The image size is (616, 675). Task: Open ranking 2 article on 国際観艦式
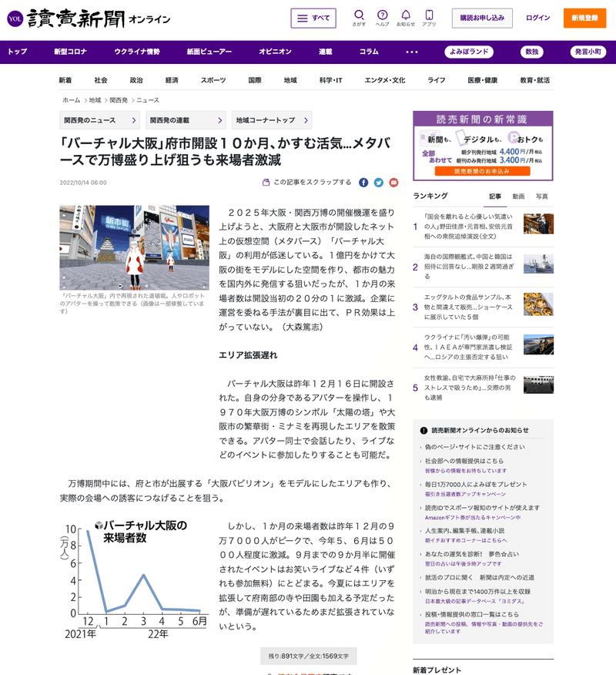point(469,267)
